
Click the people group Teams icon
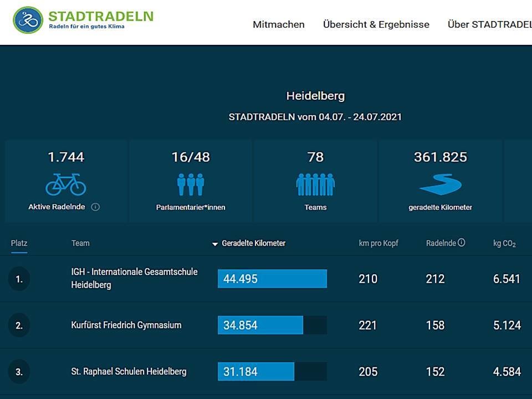(x=315, y=185)
